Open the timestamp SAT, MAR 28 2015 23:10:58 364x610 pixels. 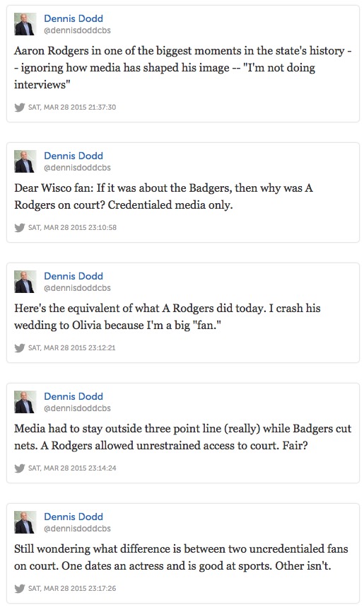pyautogui.click(x=72, y=227)
